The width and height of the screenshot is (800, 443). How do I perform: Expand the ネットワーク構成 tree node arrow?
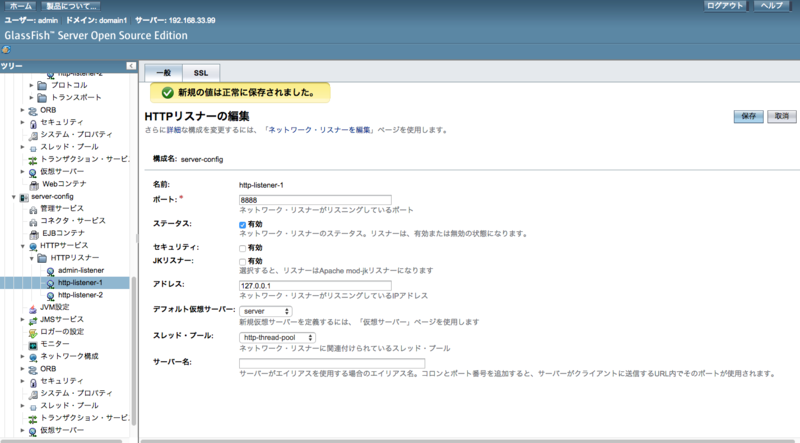point(22,356)
